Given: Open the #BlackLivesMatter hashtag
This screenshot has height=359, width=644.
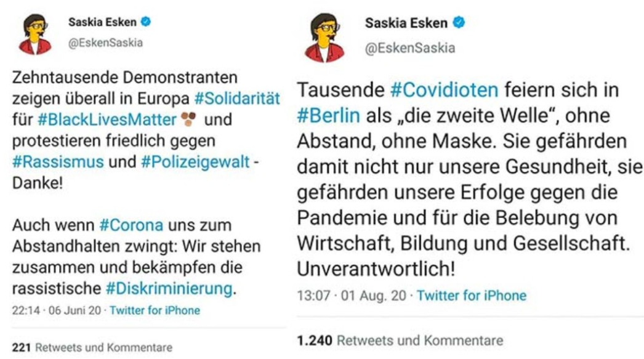Looking at the screenshot, I should [107, 119].
